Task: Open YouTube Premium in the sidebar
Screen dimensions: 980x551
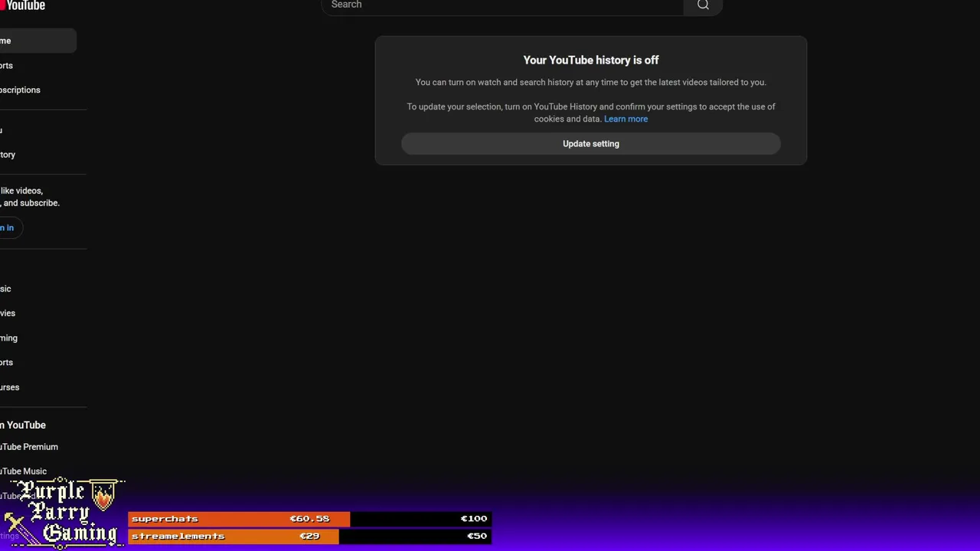Action: coord(29,447)
